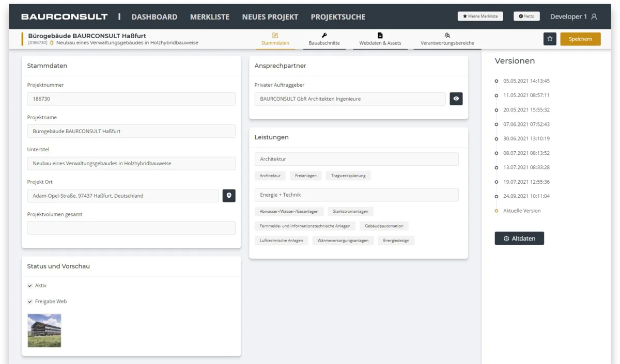Select the Energiedesign tag
Screen dimensions: 620x364
click(396, 240)
